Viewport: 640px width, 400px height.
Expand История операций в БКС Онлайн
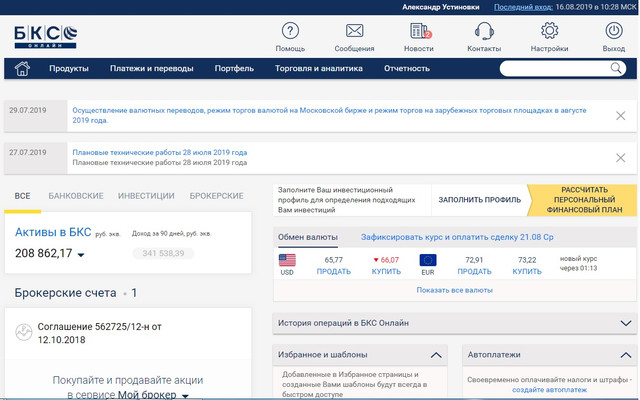coord(626,323)
